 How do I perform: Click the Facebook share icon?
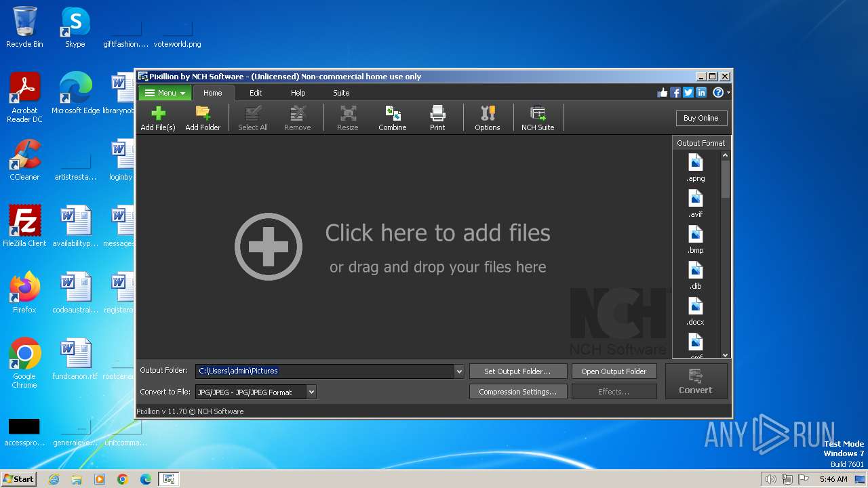pos(675,93)
